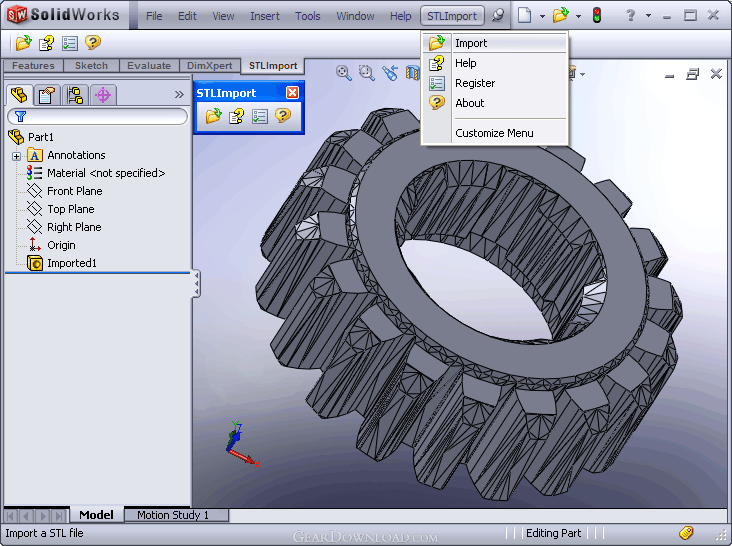
Task: Open the Insert menu
Action: click(x=265, y=16)
